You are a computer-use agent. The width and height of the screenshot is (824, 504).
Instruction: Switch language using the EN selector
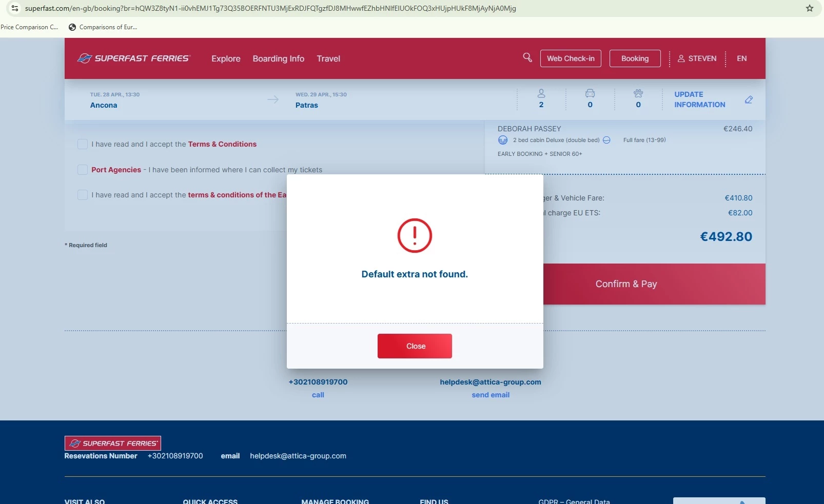pyautogui.click(x=742, y=58)
